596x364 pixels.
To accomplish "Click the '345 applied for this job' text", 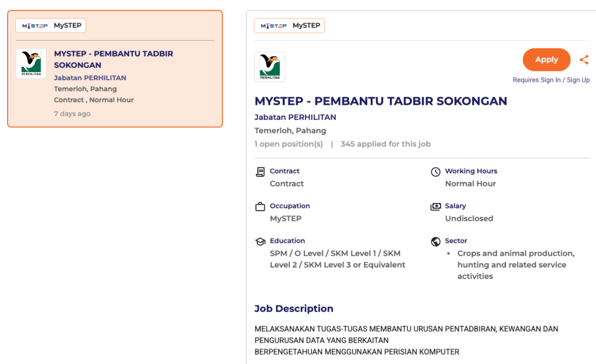I will point(385,144).
